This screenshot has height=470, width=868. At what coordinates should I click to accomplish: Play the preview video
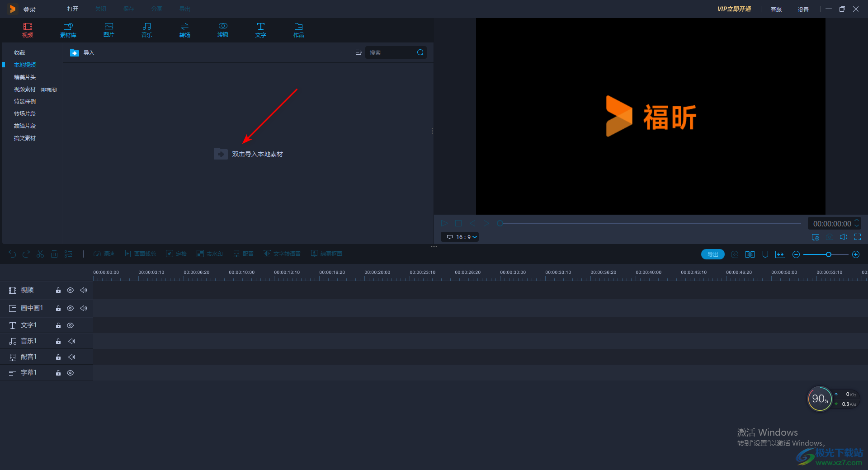coord(444,223)
